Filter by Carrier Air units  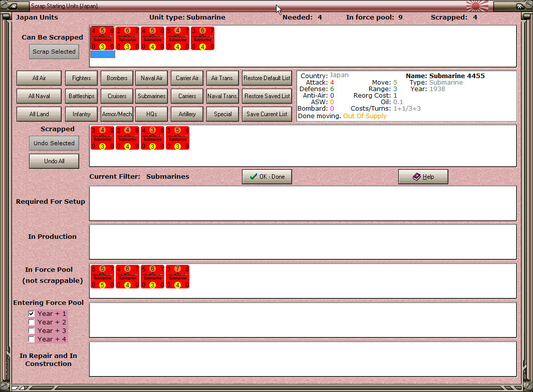187,78
